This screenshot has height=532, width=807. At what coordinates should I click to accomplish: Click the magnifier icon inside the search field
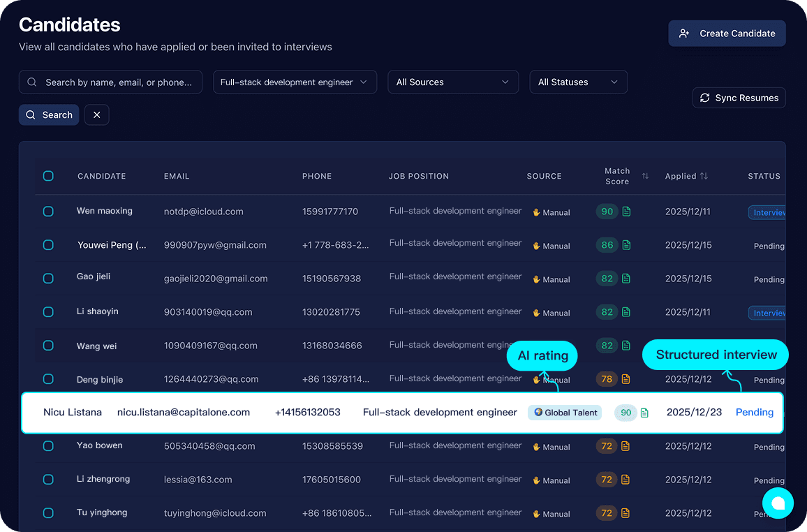click(x=32, y=82)
